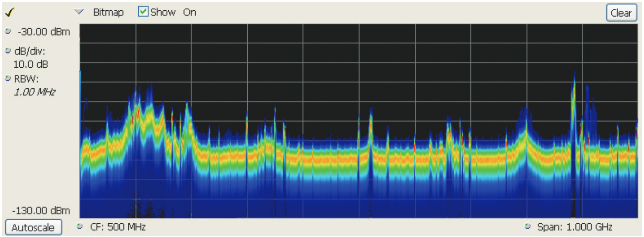Click the bullet icon beside Span

pyautogui.click(x=528, y=226)
